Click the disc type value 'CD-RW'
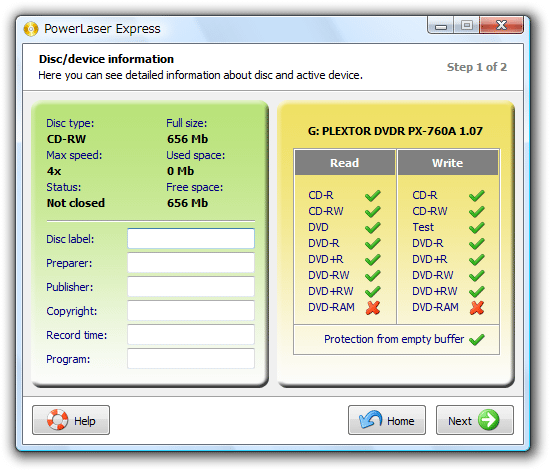The height and width of the screenshot is (470, 550). 66,139
